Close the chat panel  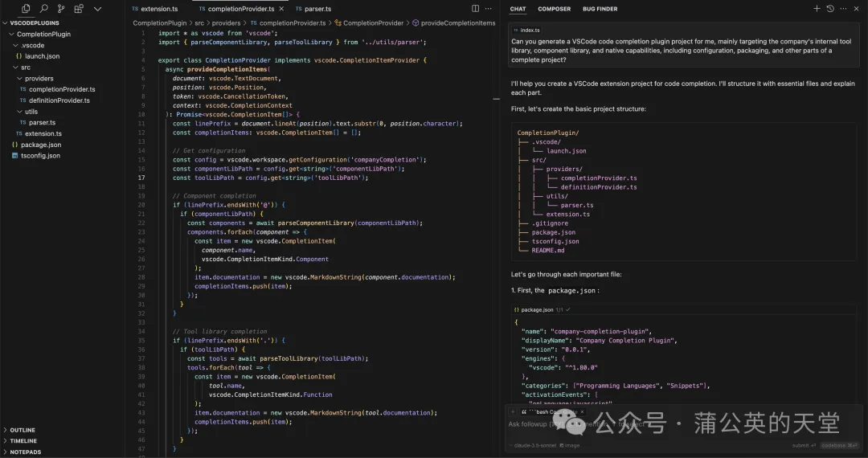click(x=857, y=8)
